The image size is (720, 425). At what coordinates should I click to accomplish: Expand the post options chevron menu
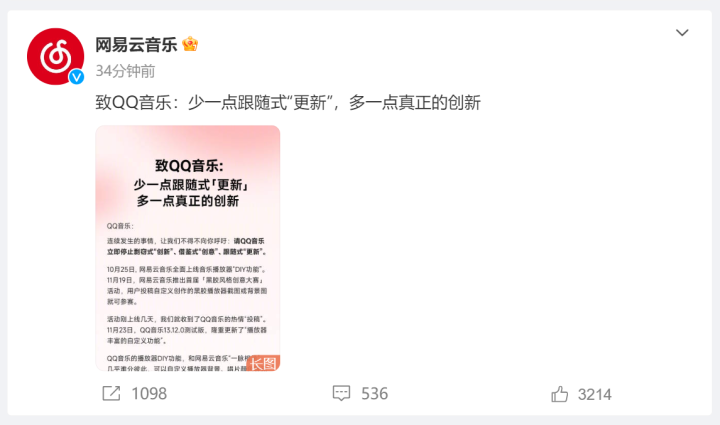point(682,33)
